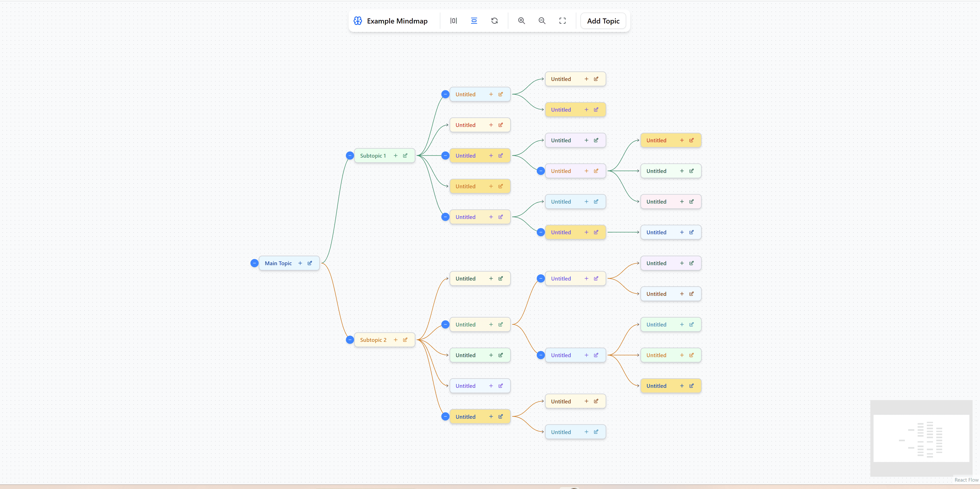This screenshot has height=489, width=980.
Task: Click the brain logo next to Example Mindmap
Action: 358,21
